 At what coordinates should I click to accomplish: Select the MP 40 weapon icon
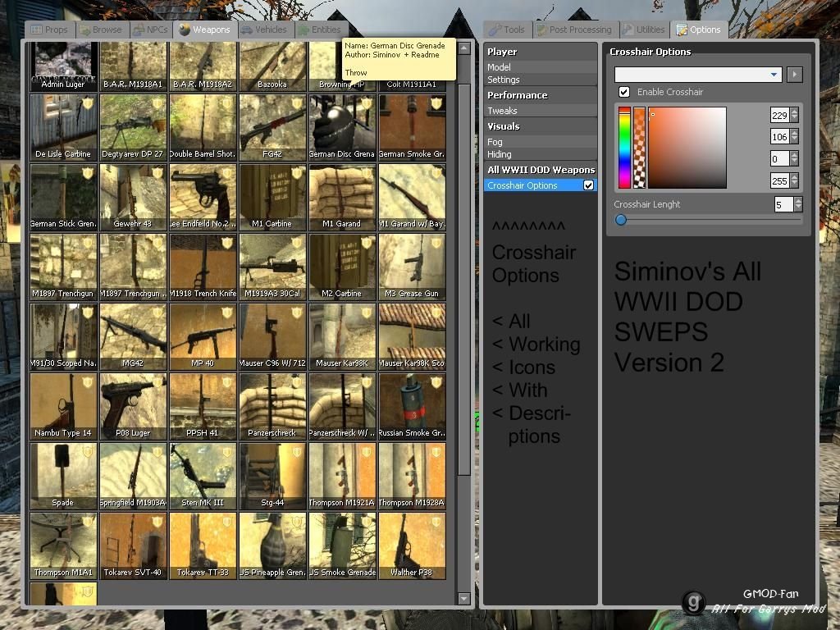[x=203, y=336]
